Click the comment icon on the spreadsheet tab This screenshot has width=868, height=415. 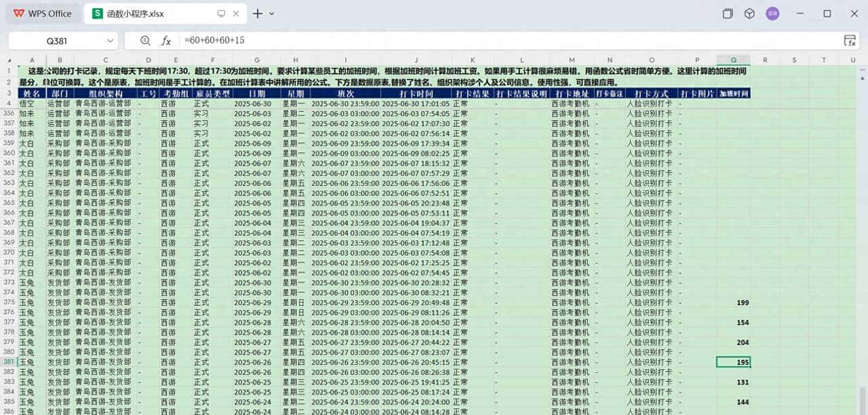(x=221, y=13)
